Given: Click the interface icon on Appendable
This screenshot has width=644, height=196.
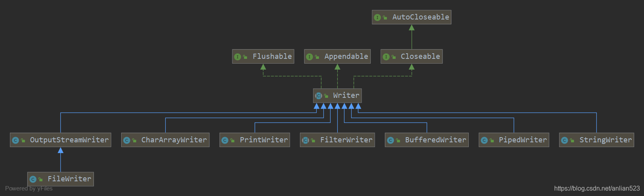Looking at the screenshot, I should pyautogui.click(x=309, y=57).
